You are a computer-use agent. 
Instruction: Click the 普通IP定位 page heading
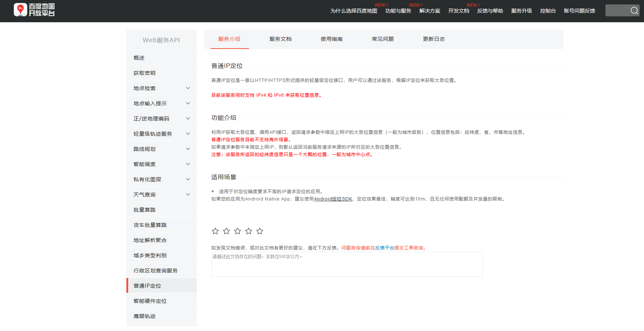tap(227, 66)
